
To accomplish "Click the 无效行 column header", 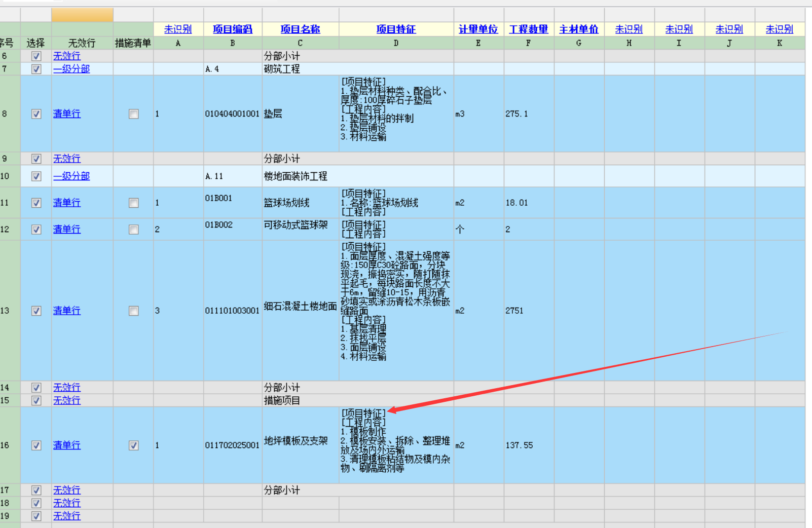I will pos(82,43).
